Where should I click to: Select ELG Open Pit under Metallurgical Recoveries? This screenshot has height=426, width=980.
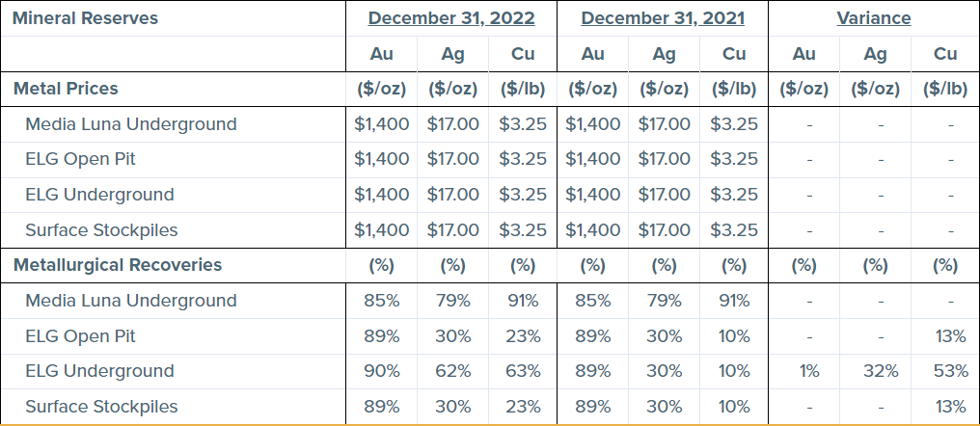(81, 336)
